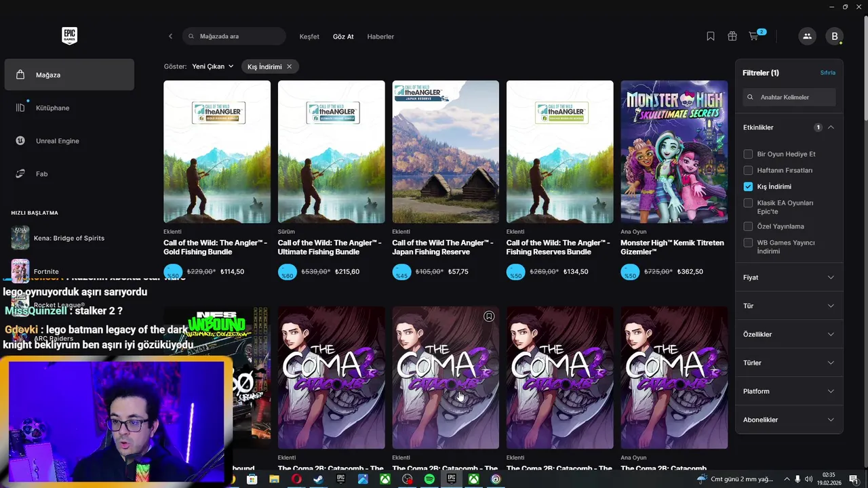Expand the Türler filter section
Screen dimensions: 868x488
[x=789, y=363]
